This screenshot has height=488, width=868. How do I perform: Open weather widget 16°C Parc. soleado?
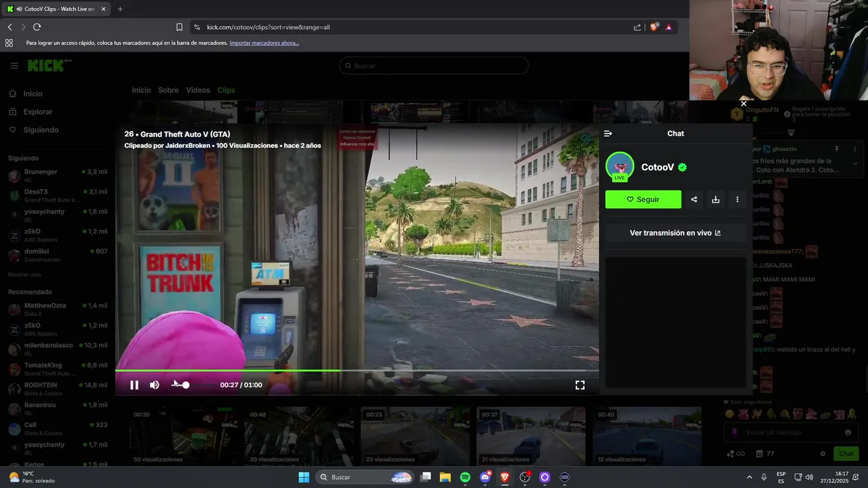point(33,477)
